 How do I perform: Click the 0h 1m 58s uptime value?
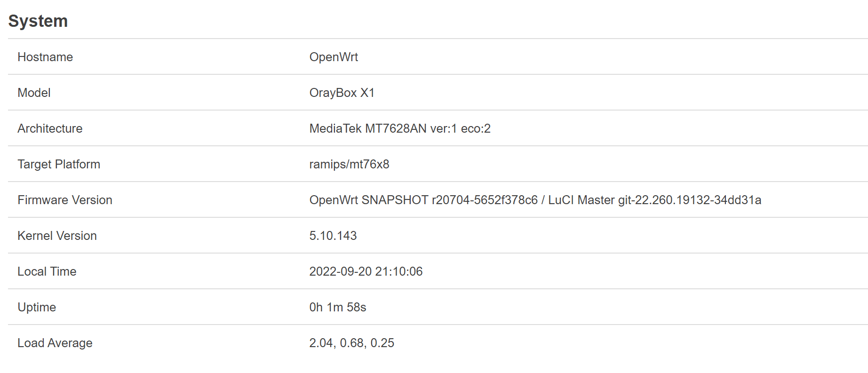click(337, 307)
